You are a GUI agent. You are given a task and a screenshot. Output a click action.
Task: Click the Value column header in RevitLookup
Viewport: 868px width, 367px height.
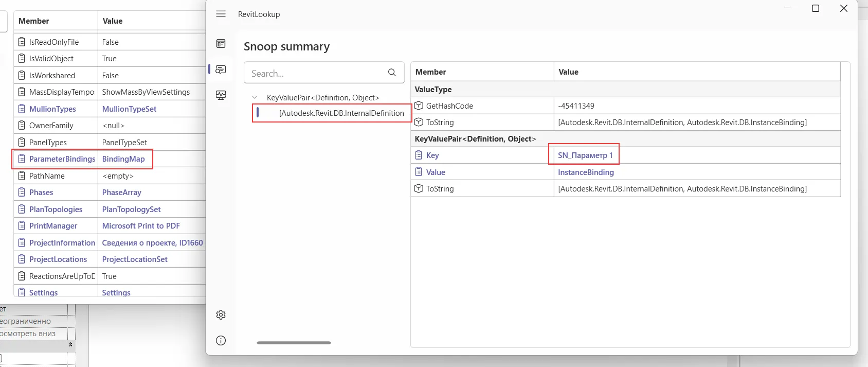pyautogui.click(x=697, y=72)
